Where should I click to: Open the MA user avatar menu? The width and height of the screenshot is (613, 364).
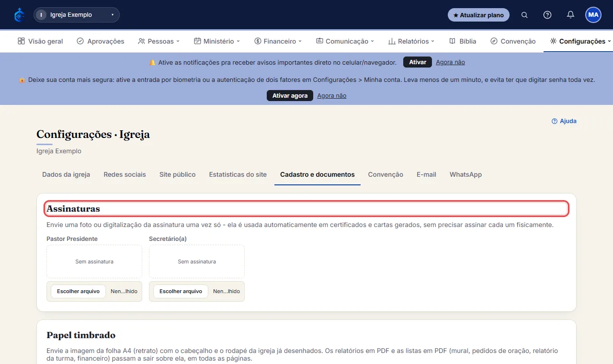[x=593, y=15]
